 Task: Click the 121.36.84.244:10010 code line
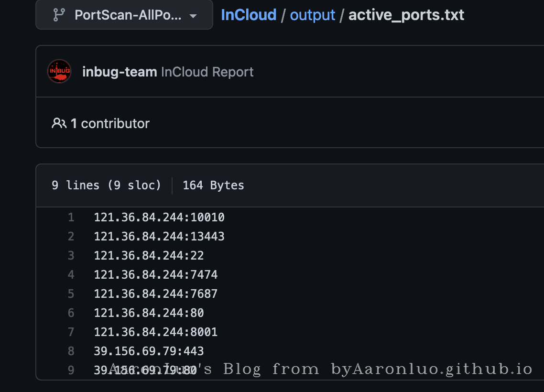pos(159,218)
